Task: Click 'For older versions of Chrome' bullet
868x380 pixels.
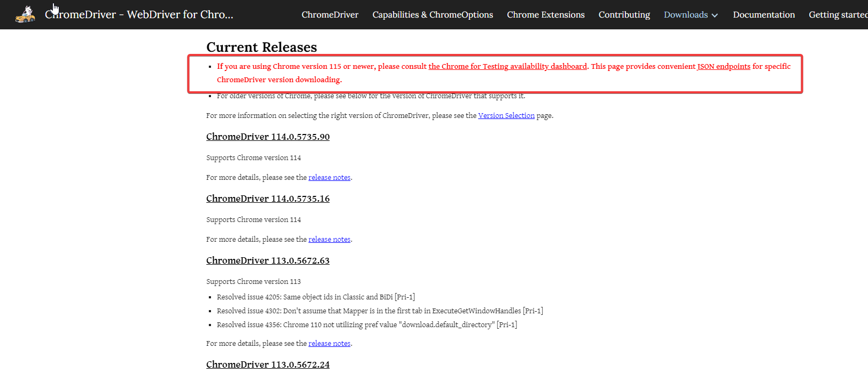Action: click(x=371, y=96)
